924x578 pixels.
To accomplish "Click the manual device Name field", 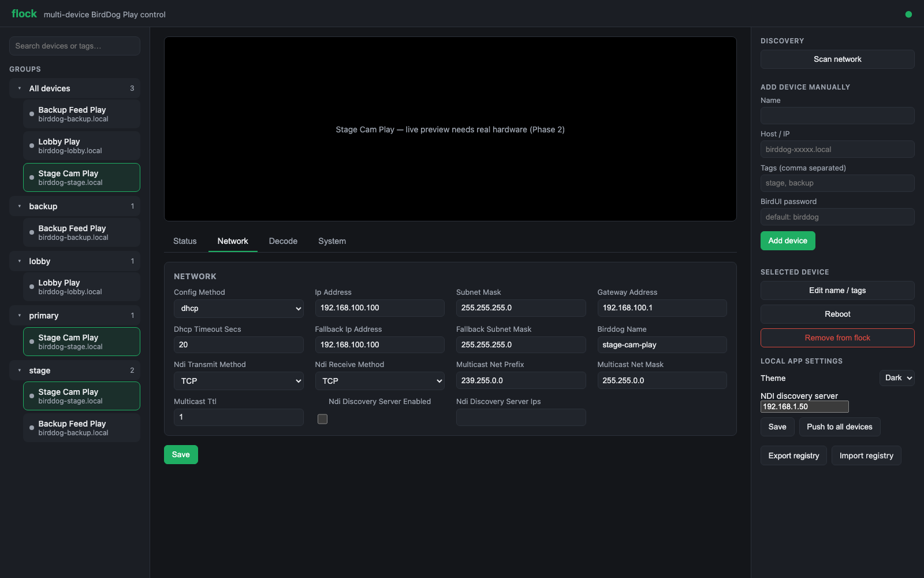I will (x=837, y=116).
